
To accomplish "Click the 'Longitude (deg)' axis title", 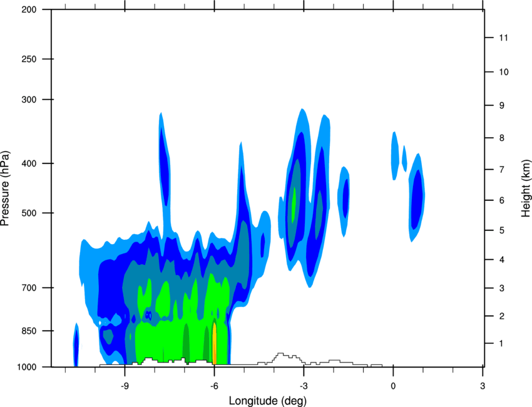I will point(268,401).
